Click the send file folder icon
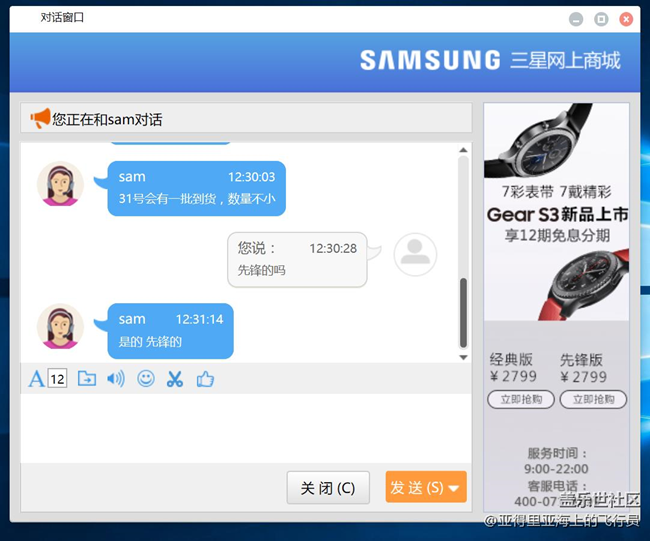The width and height of the screenshot is (650, 541). point(87,379)
